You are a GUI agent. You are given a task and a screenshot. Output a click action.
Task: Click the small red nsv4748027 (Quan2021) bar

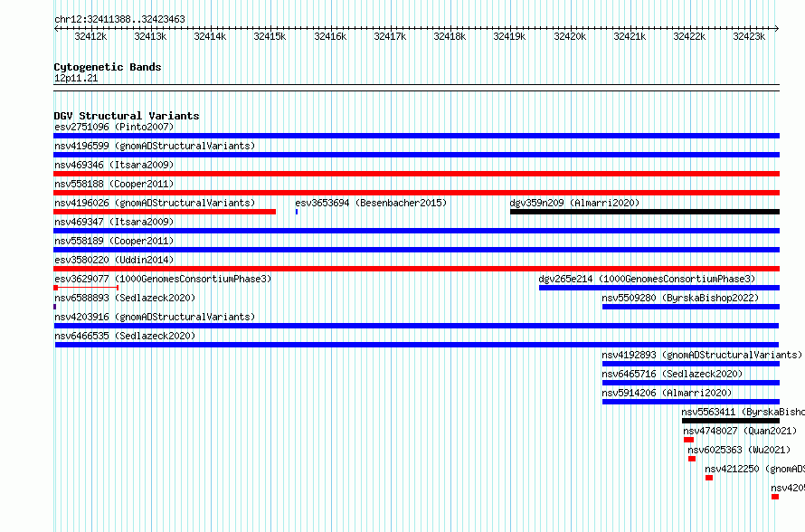pyautogui.click(x=688, y=440)
